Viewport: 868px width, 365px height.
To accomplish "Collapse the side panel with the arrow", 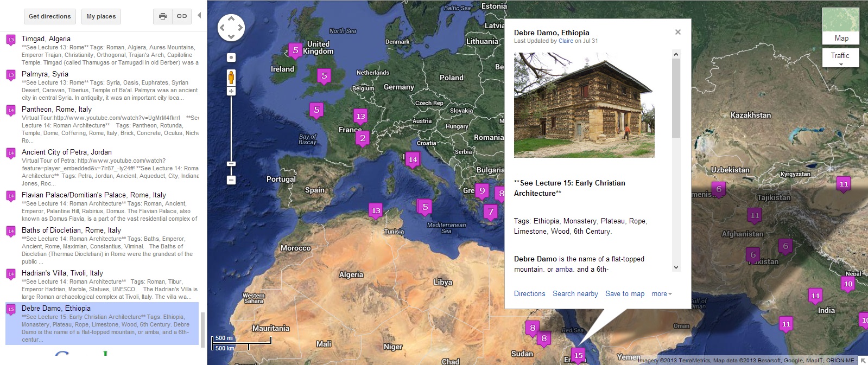I will click(x=199, y=15).
